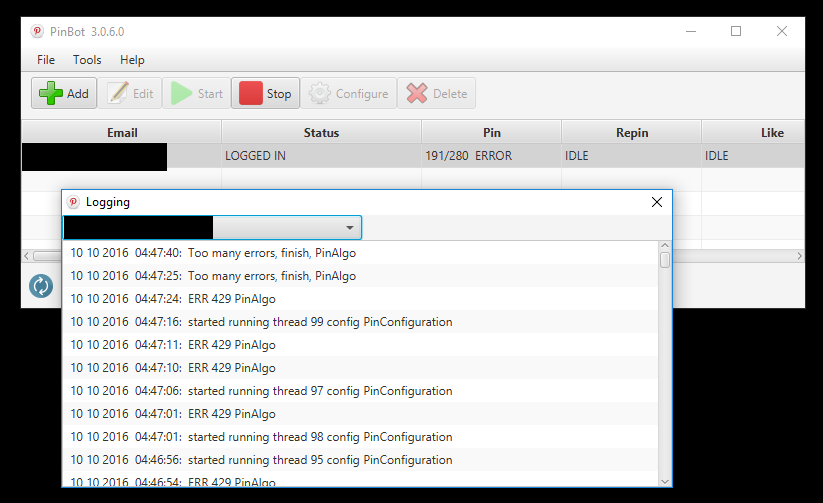
Task: Click the table's horizontal scroll left arrow
Action: 26,256
